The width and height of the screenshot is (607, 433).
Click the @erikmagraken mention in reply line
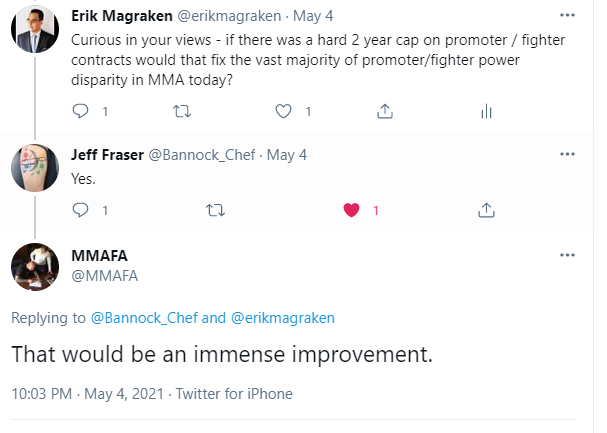tap(283, 318)
